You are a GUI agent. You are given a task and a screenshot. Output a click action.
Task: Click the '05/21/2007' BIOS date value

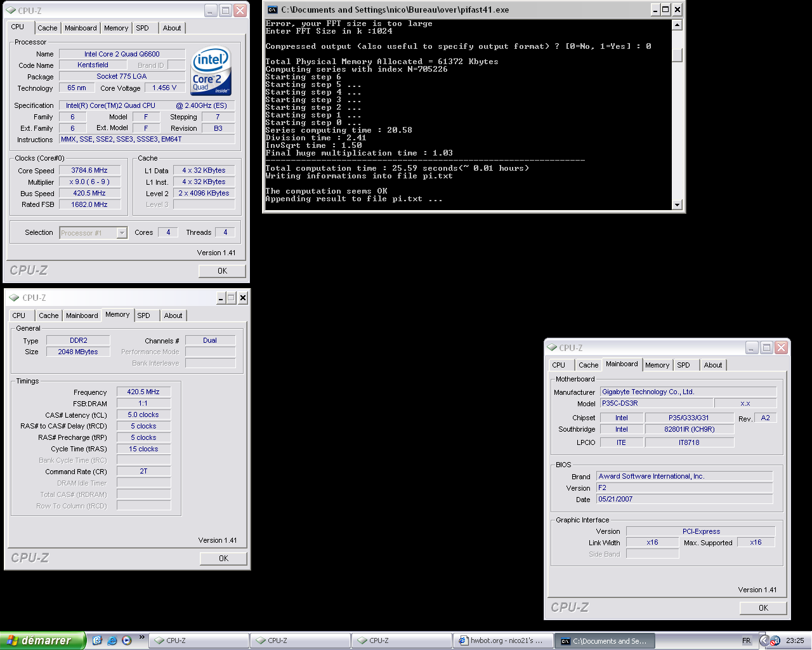point(684,499)
